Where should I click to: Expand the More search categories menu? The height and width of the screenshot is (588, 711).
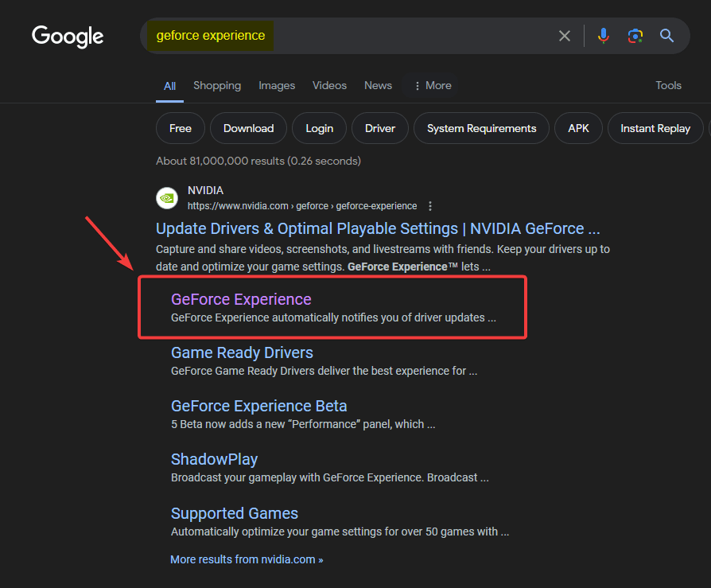(x=432, y=85)
